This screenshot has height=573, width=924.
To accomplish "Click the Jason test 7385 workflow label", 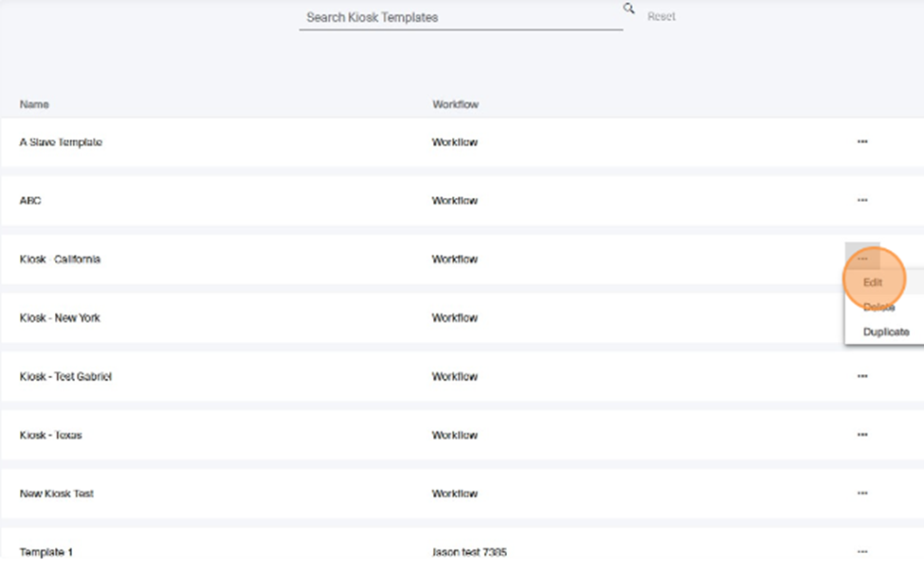I will pyautogui.click(x=469, y=552).
